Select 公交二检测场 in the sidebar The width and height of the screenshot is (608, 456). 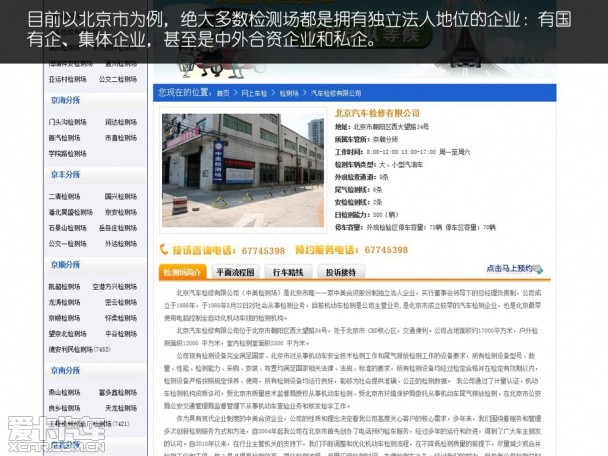118,79
